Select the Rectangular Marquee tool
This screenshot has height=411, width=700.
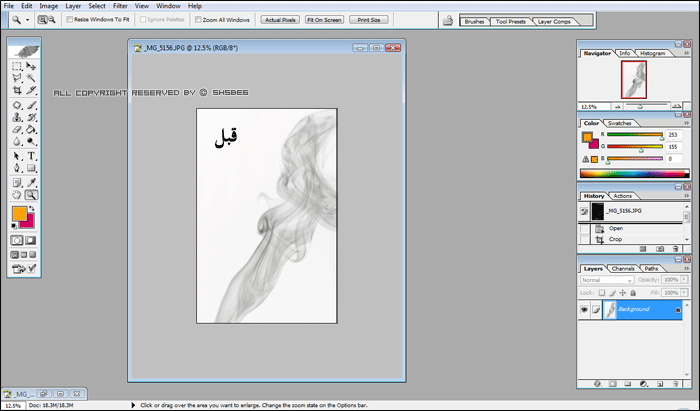coord(17,66)
